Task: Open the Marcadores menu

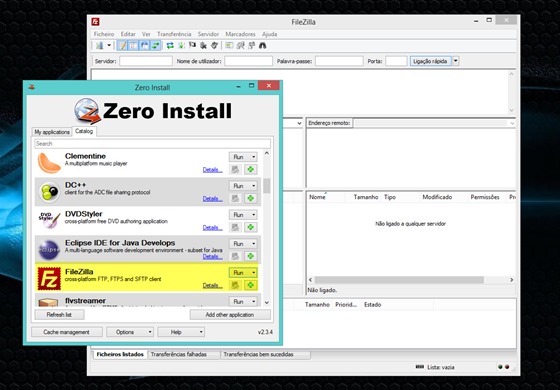Action: click(x=240, y=34)
